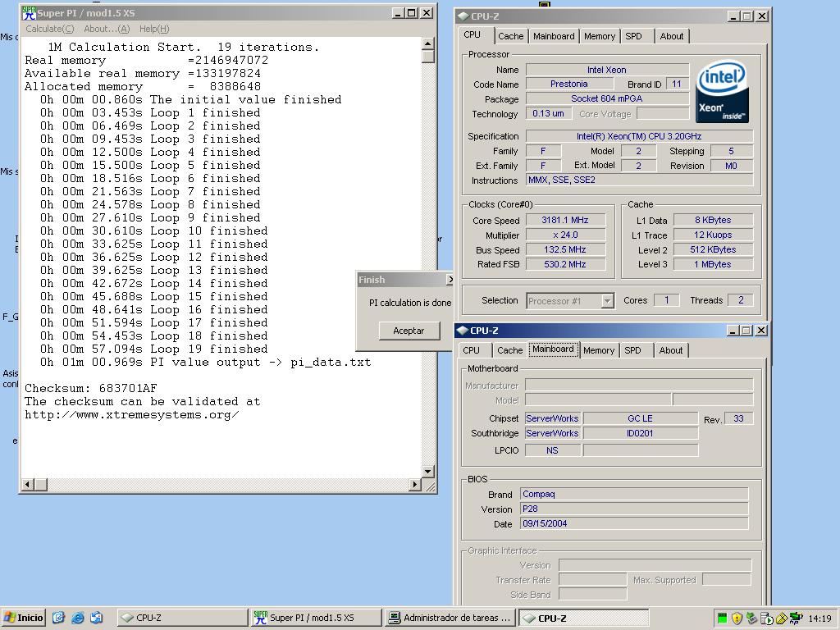The image size is (840, 630).
Task: Minimize the Super PI window
Action: (x=398, y=13)
